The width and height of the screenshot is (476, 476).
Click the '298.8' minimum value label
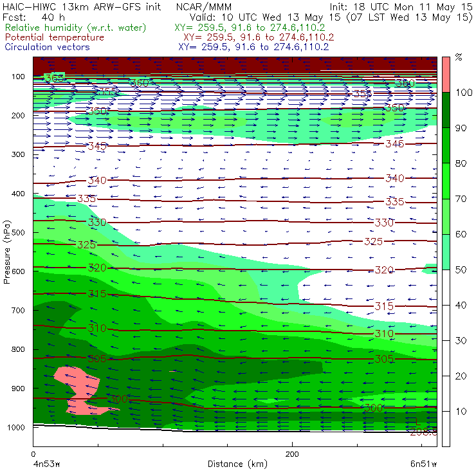point(423,432)
